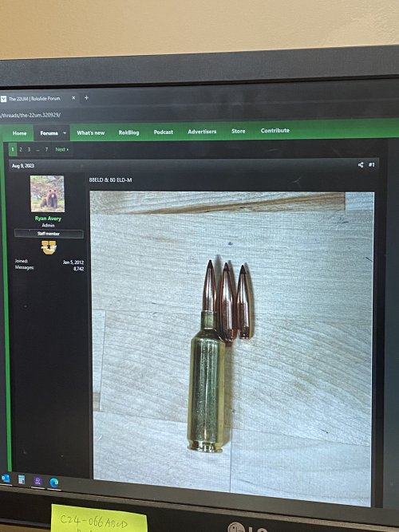The image size is (399, 532).
Task: Open the Podcast menu item
Action: [x=164, y=132]
